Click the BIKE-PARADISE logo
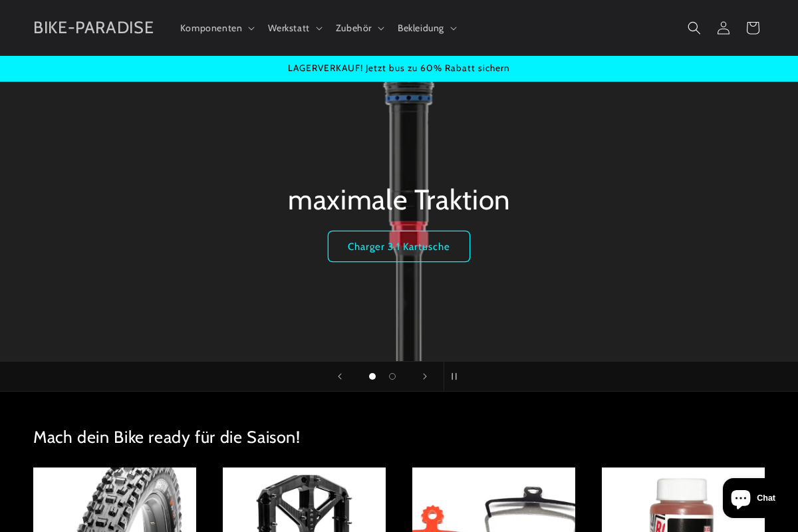798x532 pixels. [x=93, y=27]
